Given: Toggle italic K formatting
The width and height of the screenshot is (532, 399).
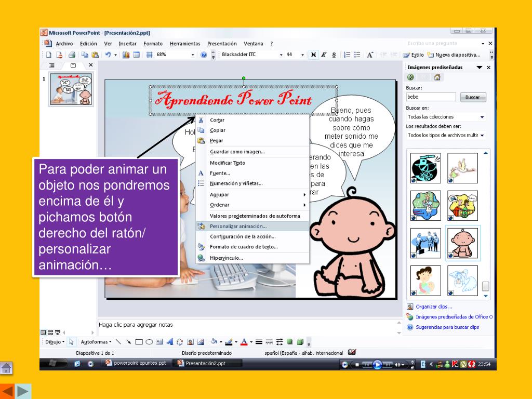Looking at the screenshot, I should [324, 55].
